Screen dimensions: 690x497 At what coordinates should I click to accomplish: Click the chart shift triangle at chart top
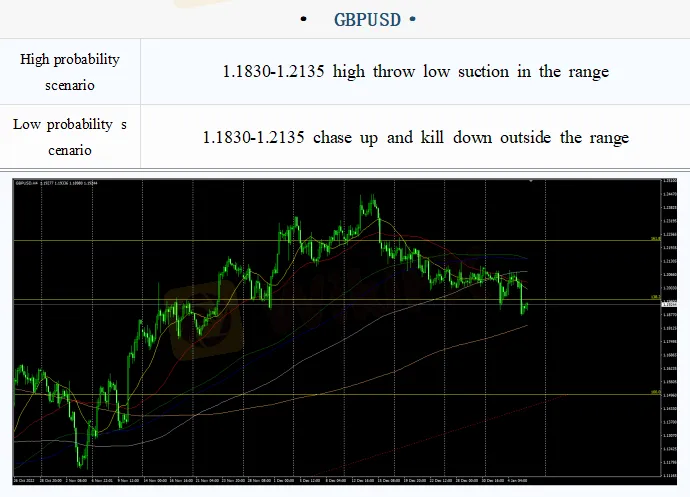click(x=529, y=182)
